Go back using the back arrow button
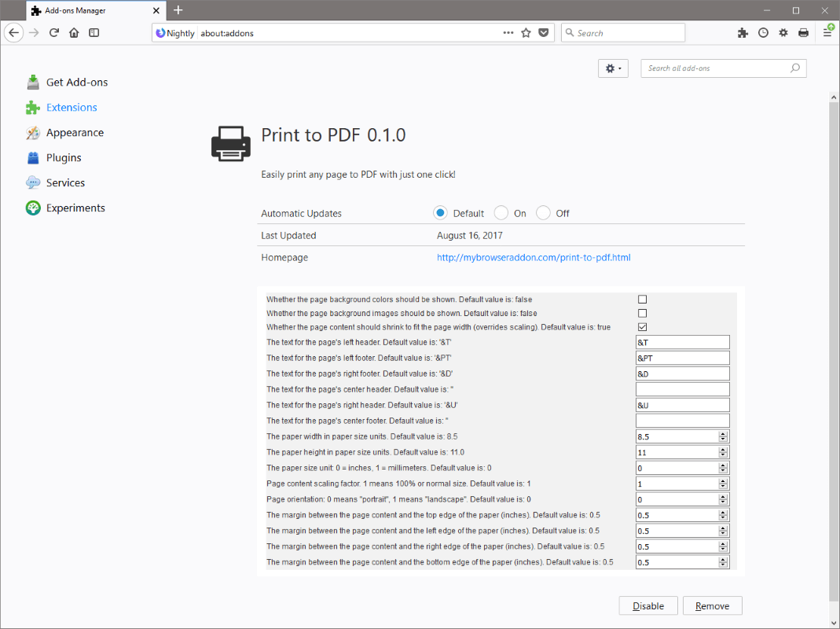The height and width of the screenshot is (629, 840). (14, 33)
